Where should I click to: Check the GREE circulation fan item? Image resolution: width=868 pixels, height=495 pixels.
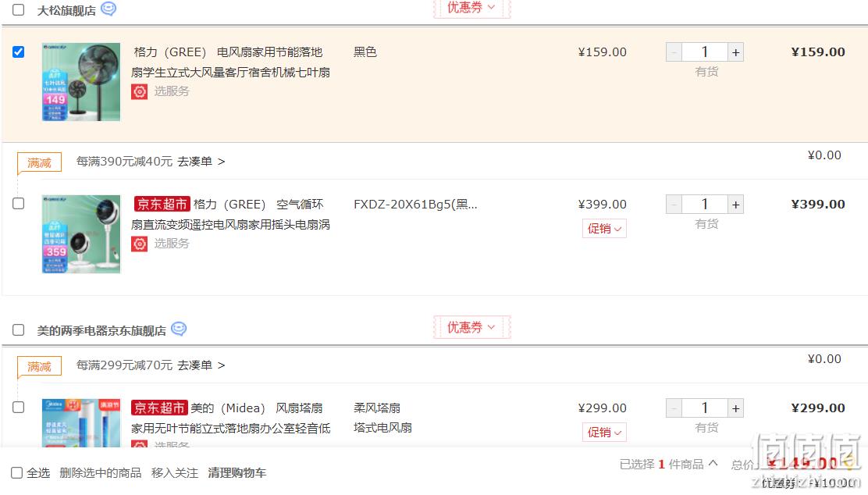[18, 204]
